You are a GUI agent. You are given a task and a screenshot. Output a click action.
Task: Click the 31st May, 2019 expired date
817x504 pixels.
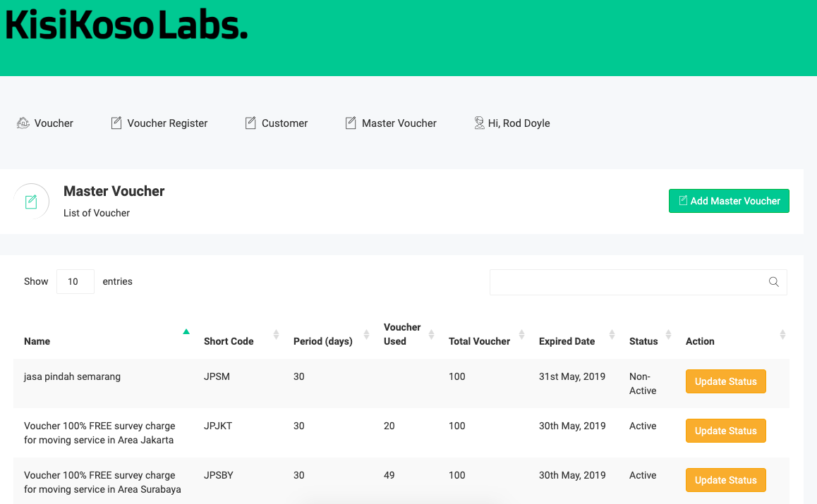tap(572, 376)
